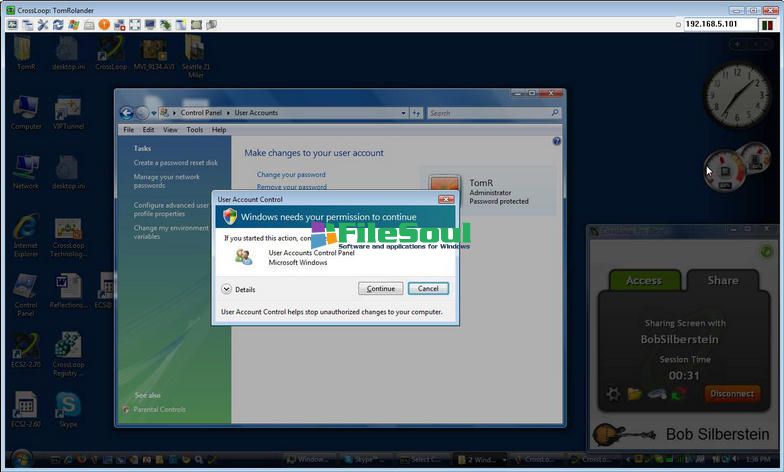Click the folder file-transfer icon in CrossLoop panel
Screen dimensions: 784x472
click(635, 394)
